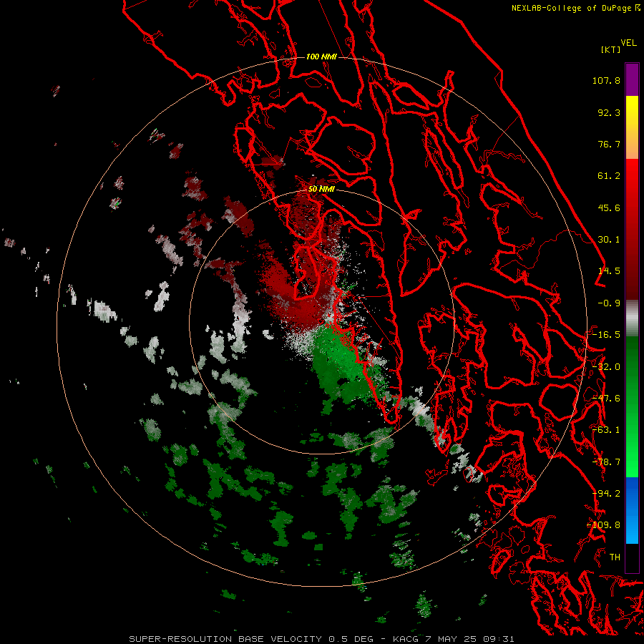
Task: Click the 92.3 scale value
Action: (x=609, y=112)
